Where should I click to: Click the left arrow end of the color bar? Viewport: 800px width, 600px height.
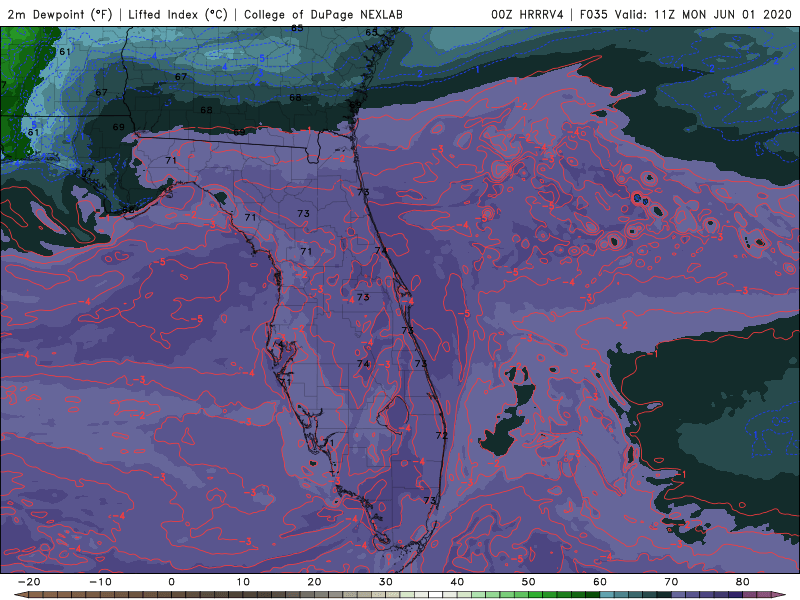(20, 595)
